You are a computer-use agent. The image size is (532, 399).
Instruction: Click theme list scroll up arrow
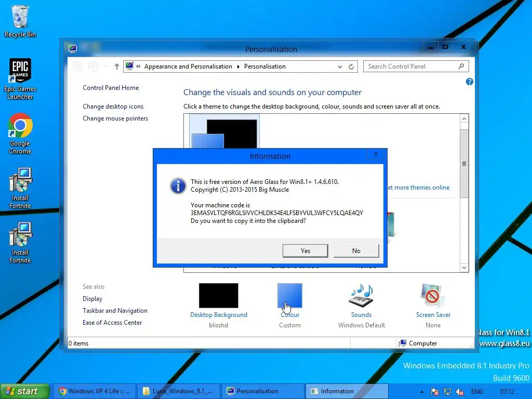tap(464, 118)
